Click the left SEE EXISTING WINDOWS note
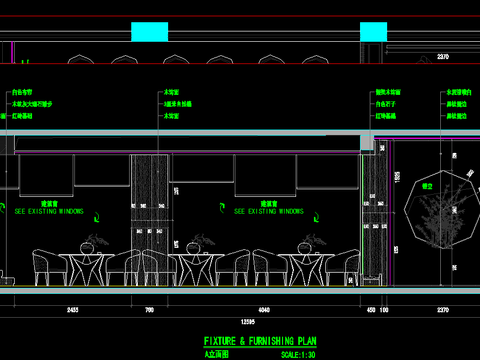 (x=49, y=211)
